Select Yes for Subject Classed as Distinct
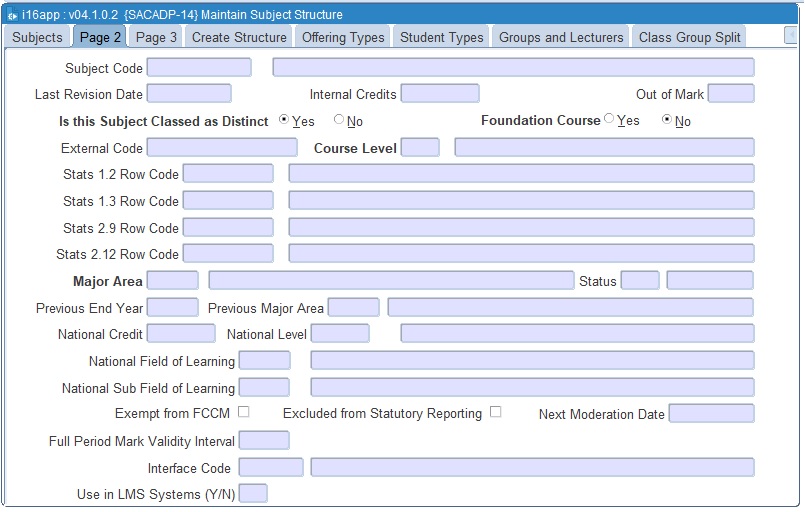Image resolution: width=805 pixels, height=512 pixels. coord(284,120)
